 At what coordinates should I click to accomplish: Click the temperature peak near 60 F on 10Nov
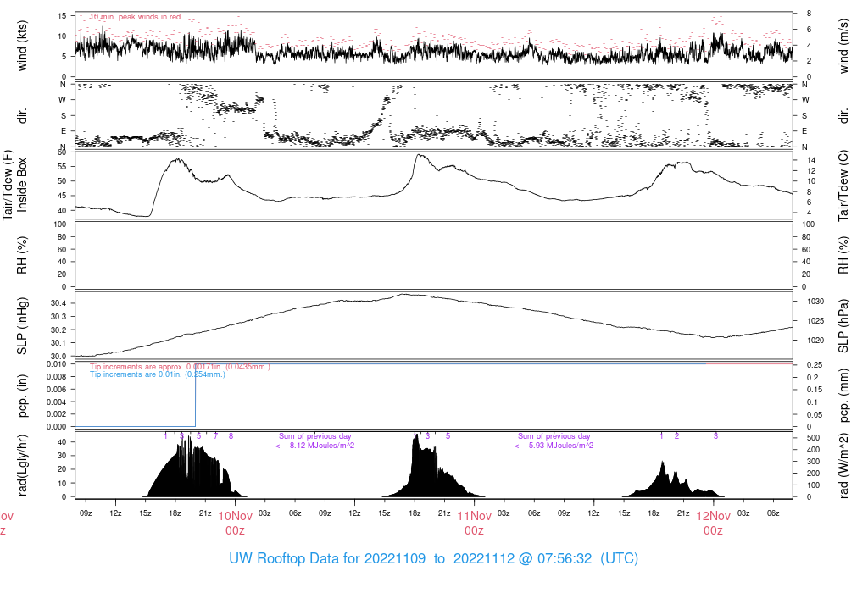click(419, 155)
